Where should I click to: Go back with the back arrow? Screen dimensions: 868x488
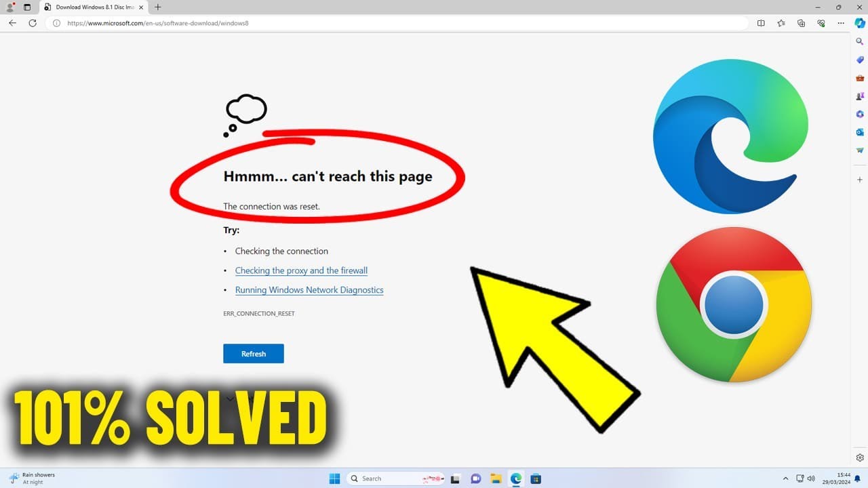[x=12, y=23]
